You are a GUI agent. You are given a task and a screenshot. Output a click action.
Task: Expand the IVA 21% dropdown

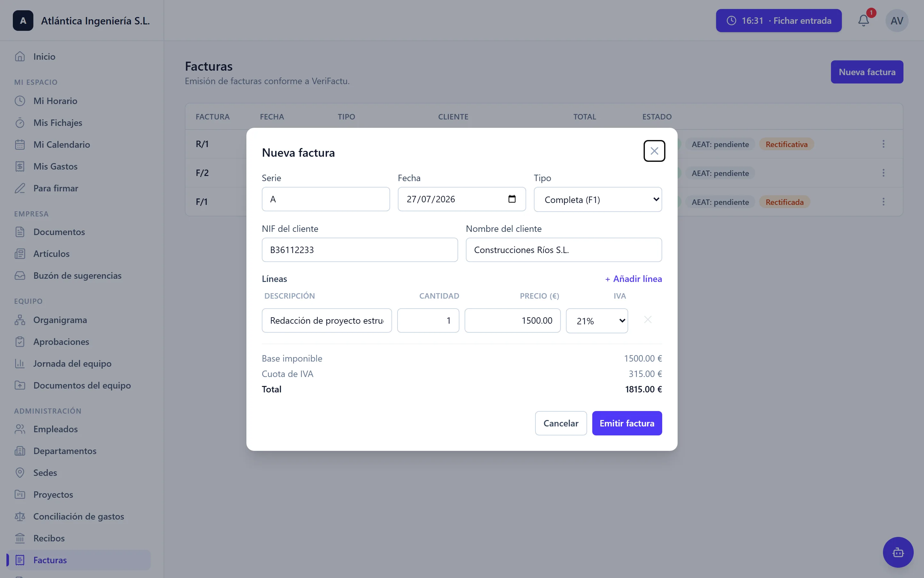(x=597, y=321)
